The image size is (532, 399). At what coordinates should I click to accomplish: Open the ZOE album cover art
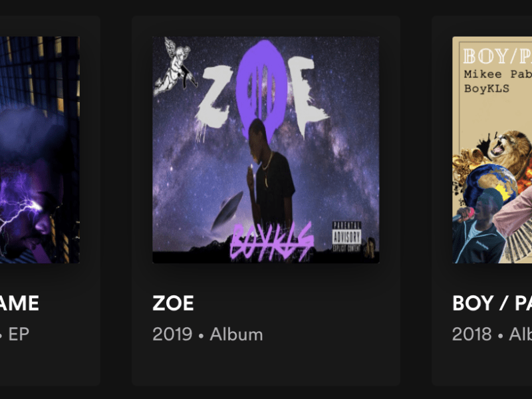click(265, 150)
